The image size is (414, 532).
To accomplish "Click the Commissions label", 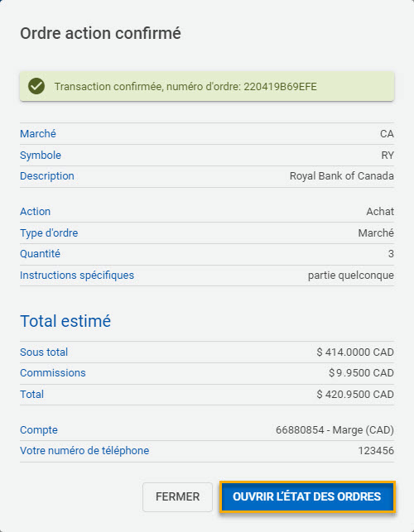I will [53, 372].
